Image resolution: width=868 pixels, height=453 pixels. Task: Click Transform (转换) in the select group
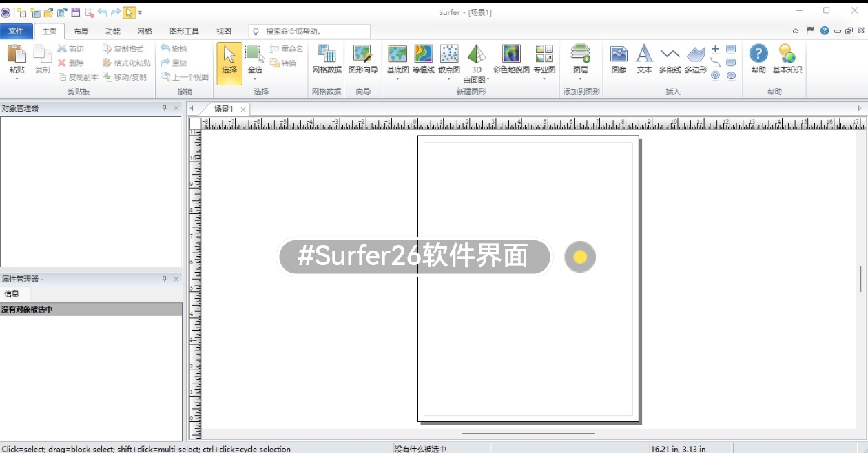(283, 63)
